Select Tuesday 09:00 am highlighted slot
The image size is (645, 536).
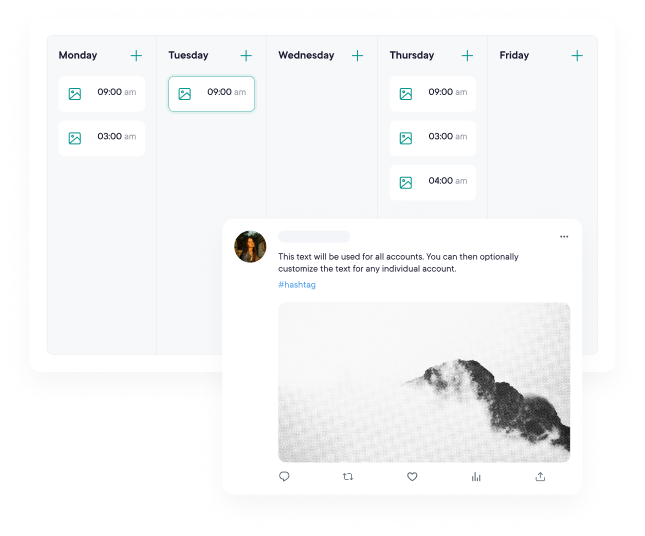[211, 94]
